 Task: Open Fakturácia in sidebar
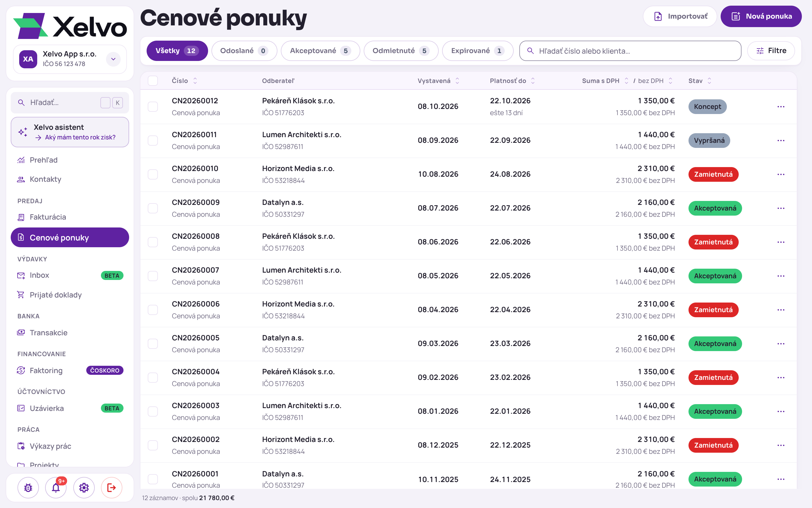tap(70, 217)
